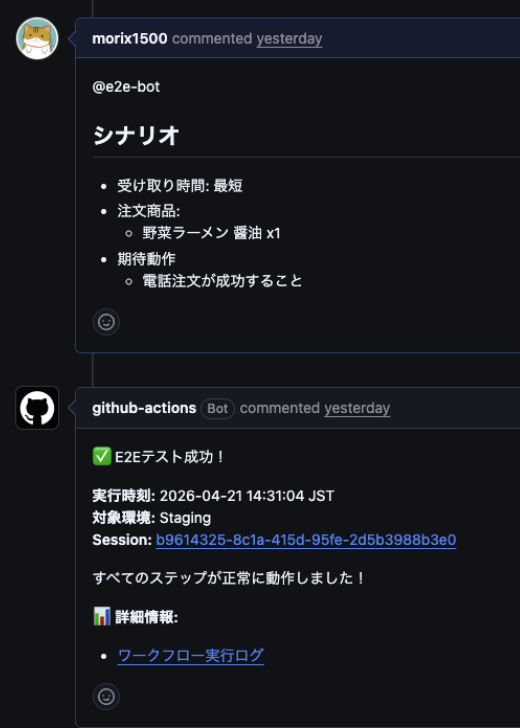Click the bar chart emoji beside 詳細情報
The height and width of the screenshot is (728, 520).
click(102, 618)
